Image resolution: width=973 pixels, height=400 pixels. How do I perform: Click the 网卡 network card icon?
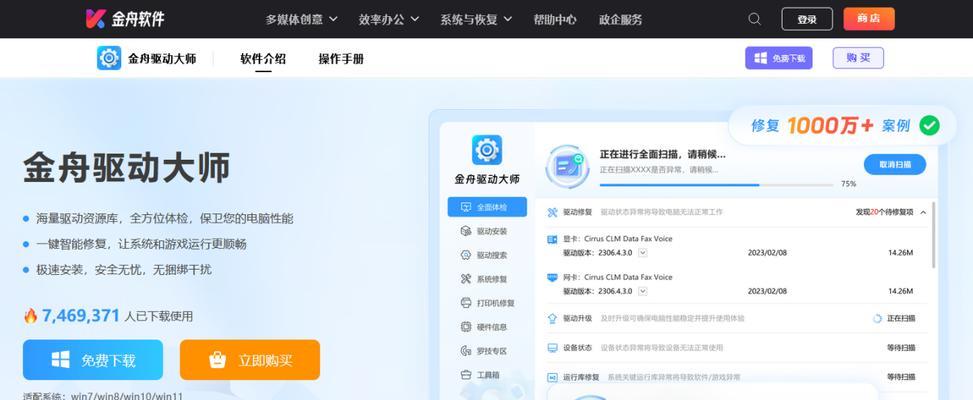(x=552, y=277)
